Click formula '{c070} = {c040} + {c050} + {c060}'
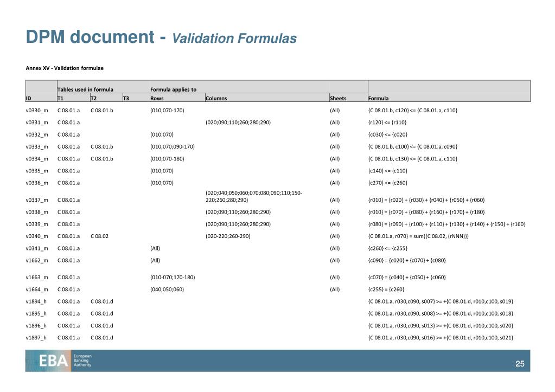Screen dimensions: 555x392 [407, 278]
